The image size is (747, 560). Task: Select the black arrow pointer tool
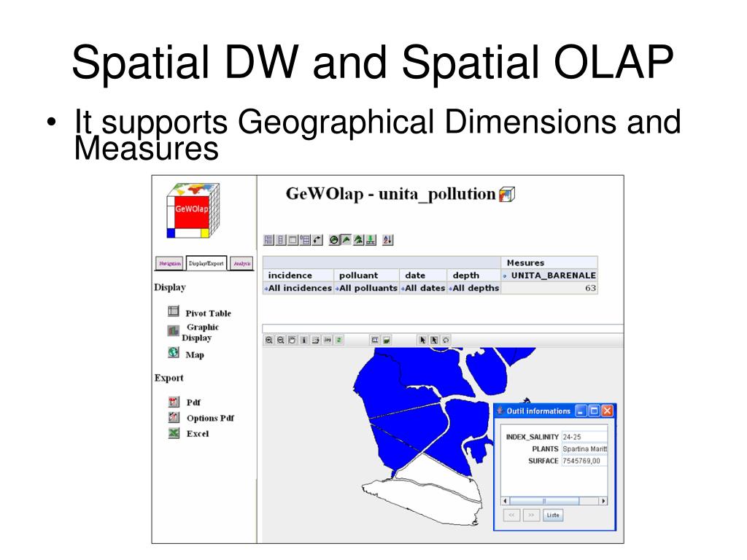click(422, 340)
